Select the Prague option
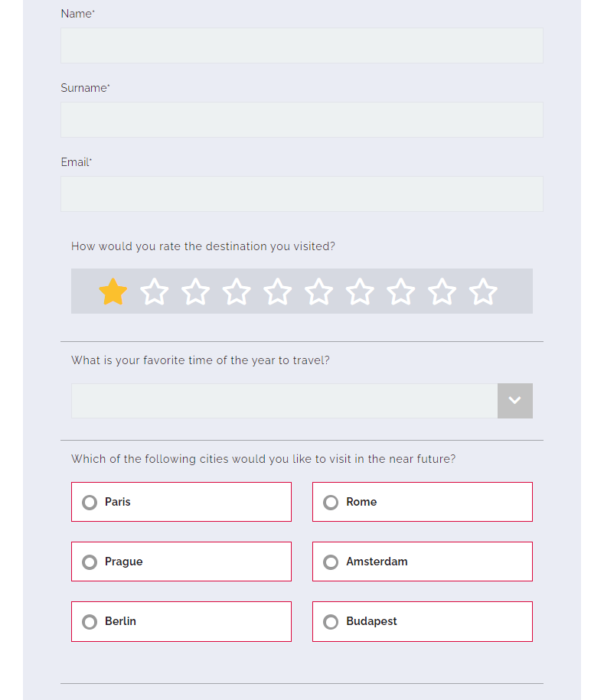 click(x=89, y=562)
